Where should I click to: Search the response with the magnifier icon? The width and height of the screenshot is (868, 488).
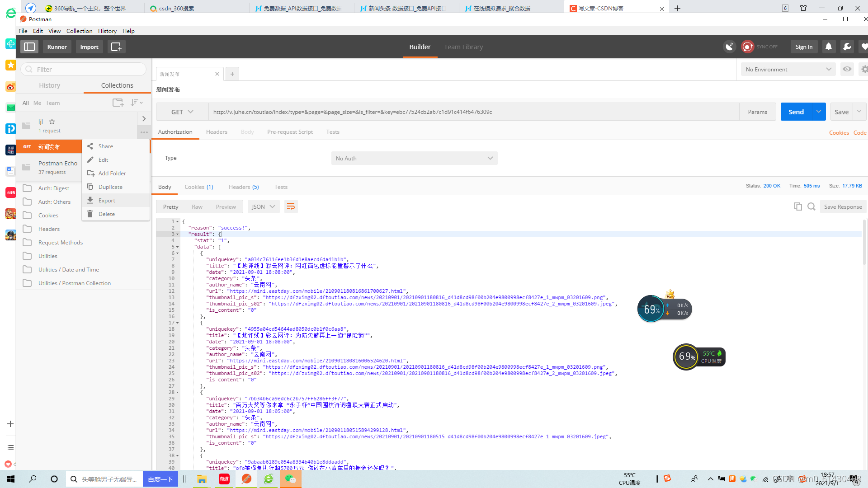tap(811, 206)
